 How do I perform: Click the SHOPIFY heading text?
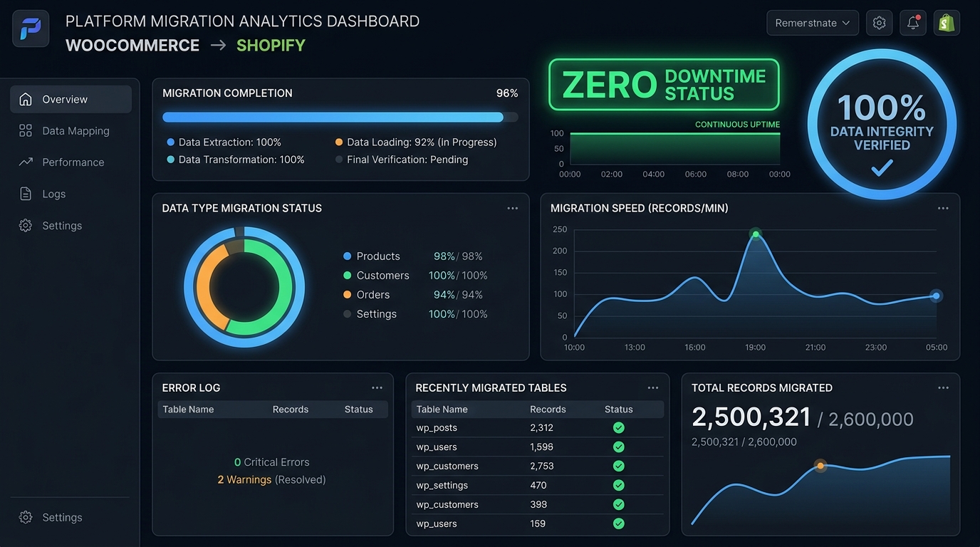coord(271,46)
